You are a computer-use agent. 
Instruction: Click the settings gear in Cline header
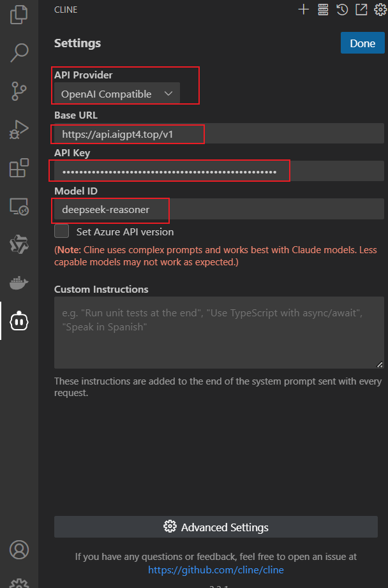tap(380, 10)
